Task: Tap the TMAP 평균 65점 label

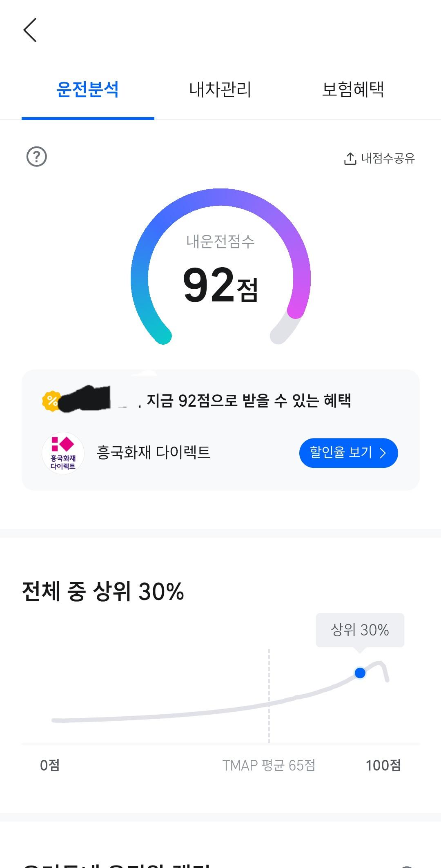Action: [x=269, y=765]
